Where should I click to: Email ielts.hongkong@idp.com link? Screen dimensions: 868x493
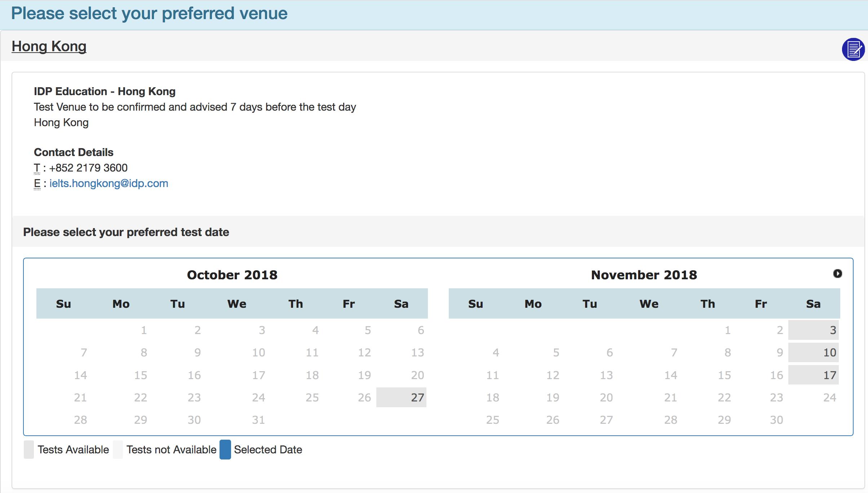pos(108,183)
